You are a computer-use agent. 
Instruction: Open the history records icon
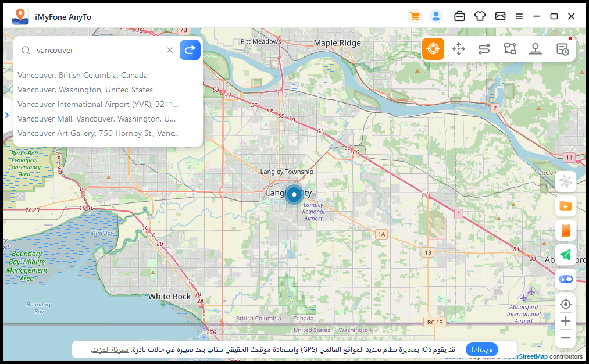(563, 49)
